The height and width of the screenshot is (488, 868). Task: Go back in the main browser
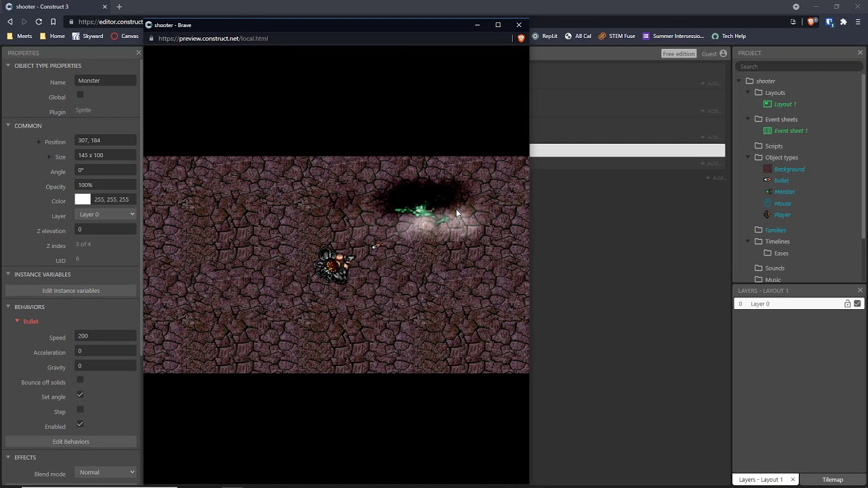(10, 22)
